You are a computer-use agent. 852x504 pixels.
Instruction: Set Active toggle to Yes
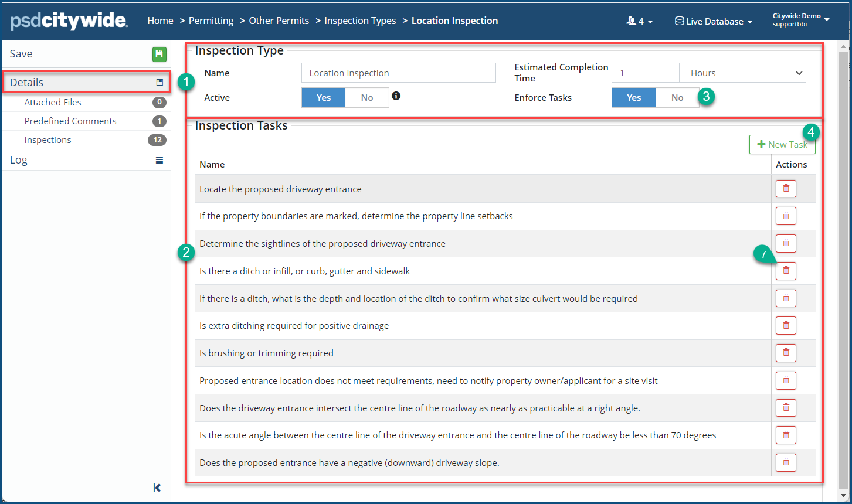(324, 98)
